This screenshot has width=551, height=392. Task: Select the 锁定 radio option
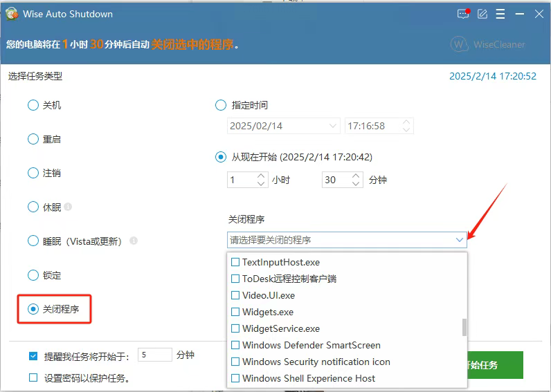pyautogui.click(x=33, y=275)
